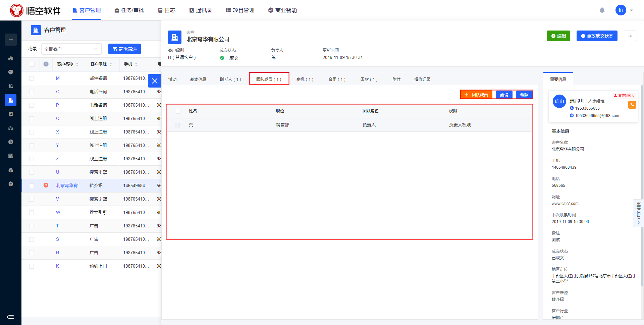Click the 更改成交状态 button
The image size is (644, 325).
597,36
